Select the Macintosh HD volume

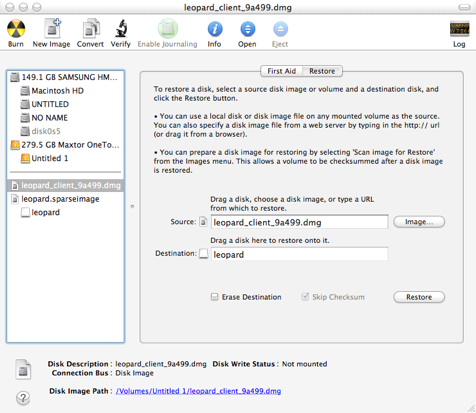[x=65, y=91]
